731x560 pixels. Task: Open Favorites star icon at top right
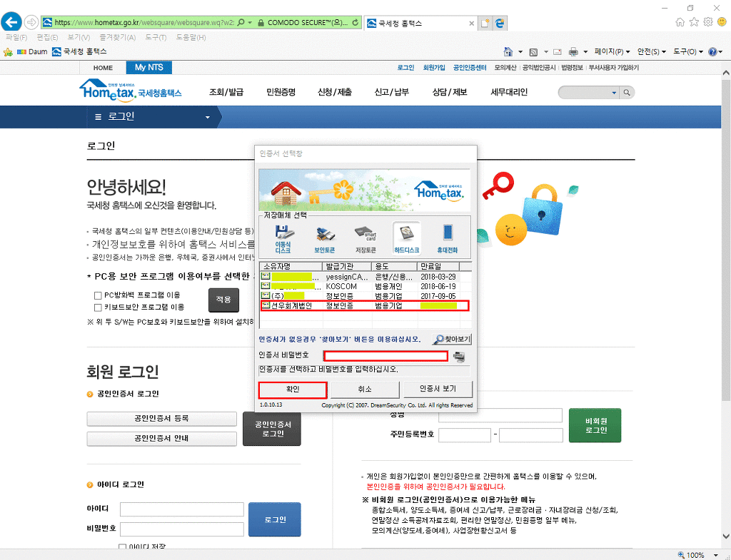pyautogui.click(x=694, y=22)
